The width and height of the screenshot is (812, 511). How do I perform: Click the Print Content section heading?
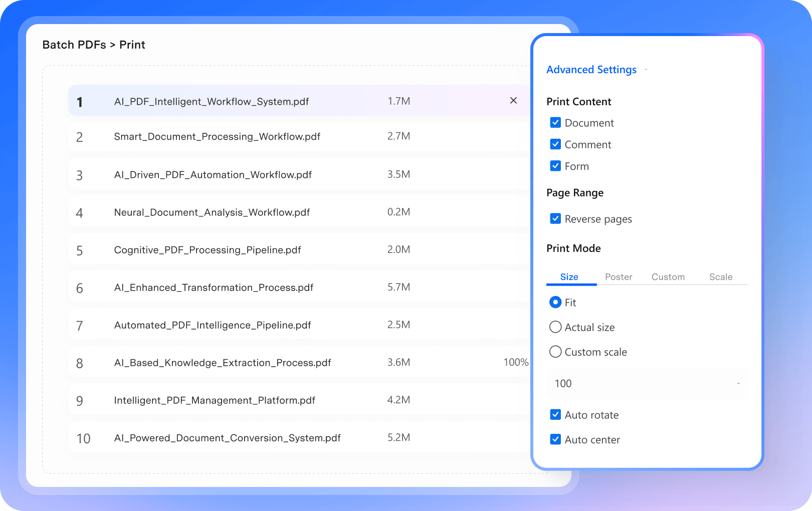coord(578,102)
